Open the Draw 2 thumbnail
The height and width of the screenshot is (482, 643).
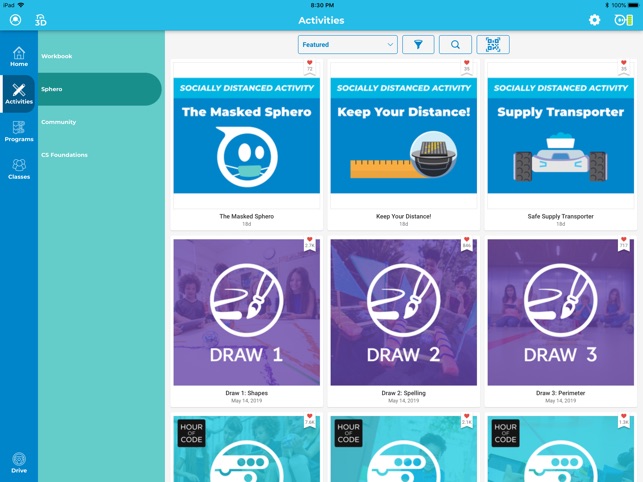[x=404, y=312]
